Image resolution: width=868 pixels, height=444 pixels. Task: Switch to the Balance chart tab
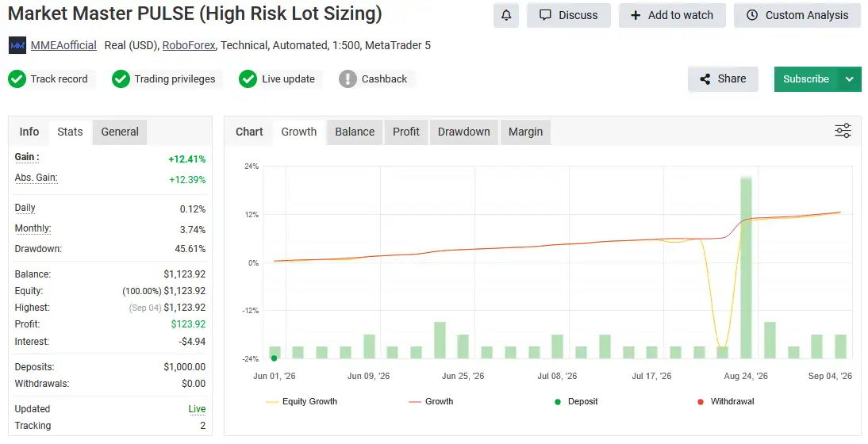355,132
